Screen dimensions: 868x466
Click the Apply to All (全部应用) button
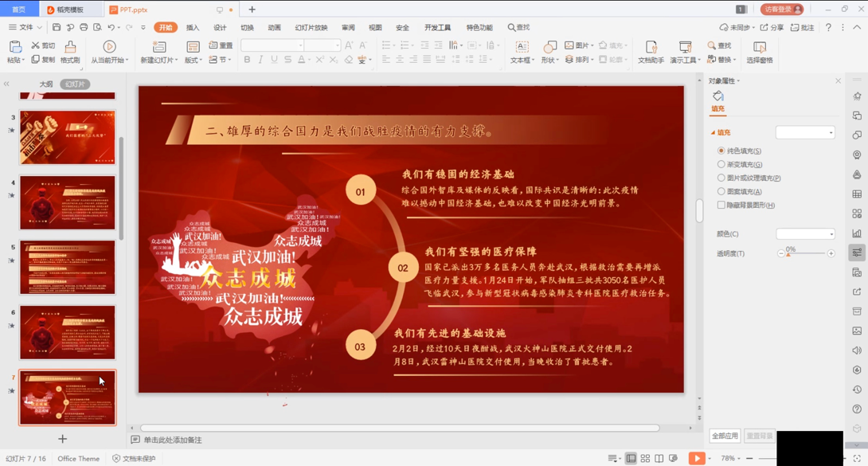pos(725,436)
